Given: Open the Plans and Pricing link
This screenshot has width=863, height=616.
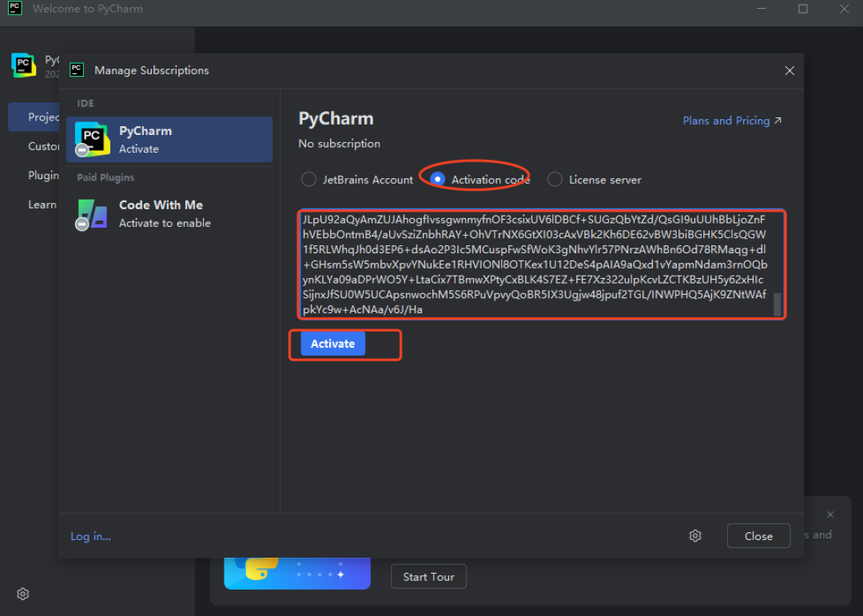Looking at the screenshot, I should click(731, 121).
